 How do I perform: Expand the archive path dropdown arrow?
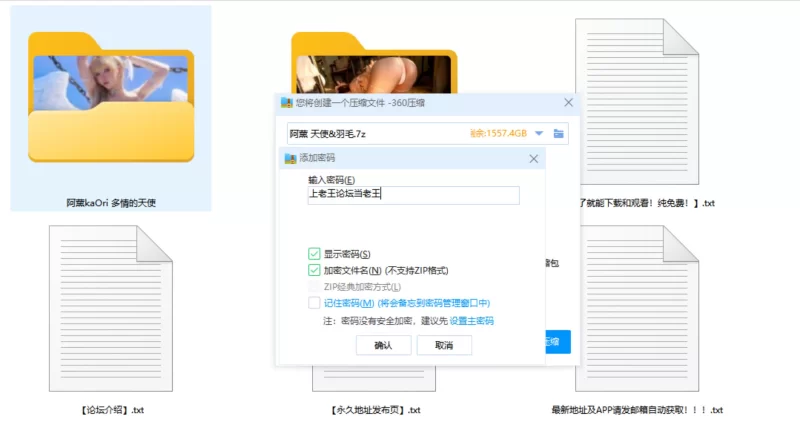(x=539, y=133)
